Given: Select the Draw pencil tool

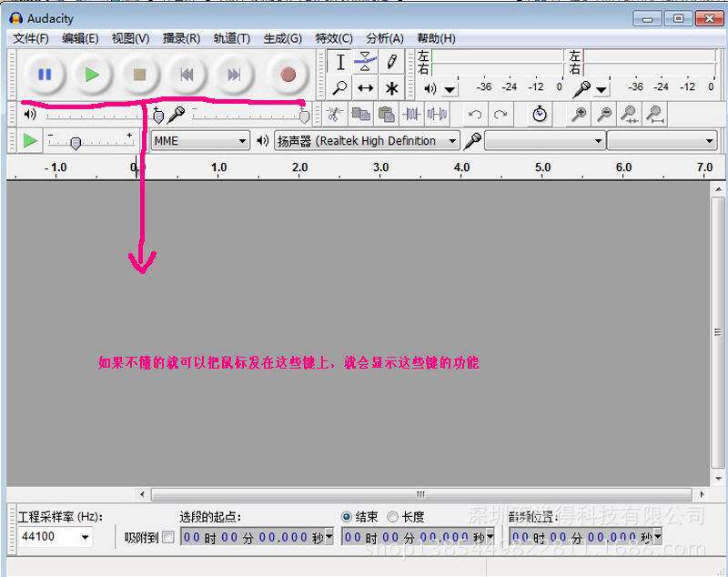Looking at the screenshot, I should click(391, 62).
